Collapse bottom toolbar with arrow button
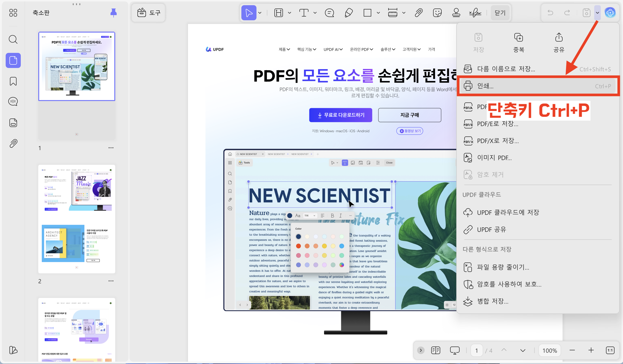The height and width of the screenshot is (364, 623). click(421, 350)
